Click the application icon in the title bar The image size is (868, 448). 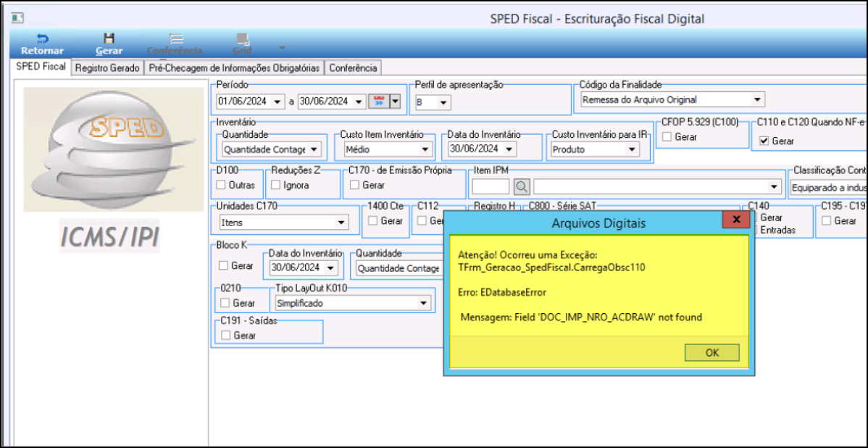[17, 18]
